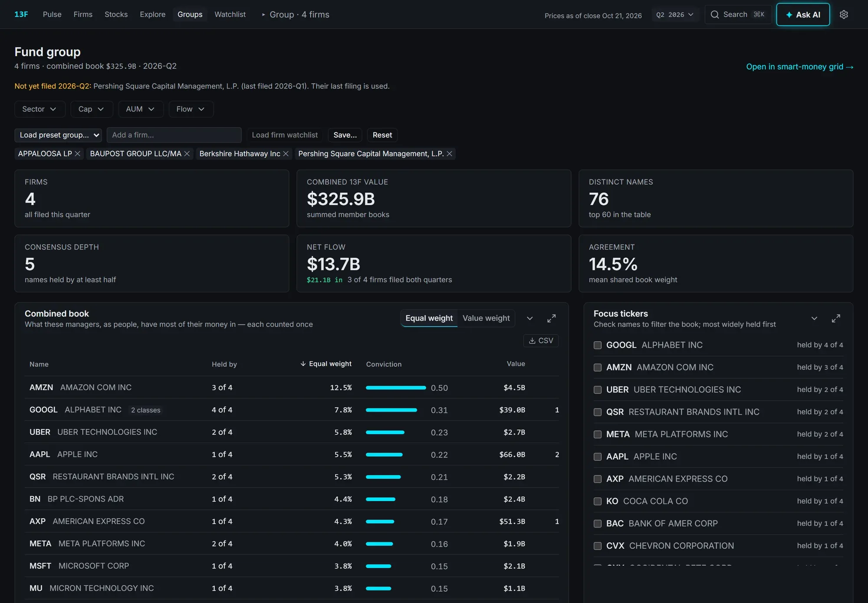Open settings gear icon in header
The height and width of the screenshot is (603, 868).
pos(844,14)
